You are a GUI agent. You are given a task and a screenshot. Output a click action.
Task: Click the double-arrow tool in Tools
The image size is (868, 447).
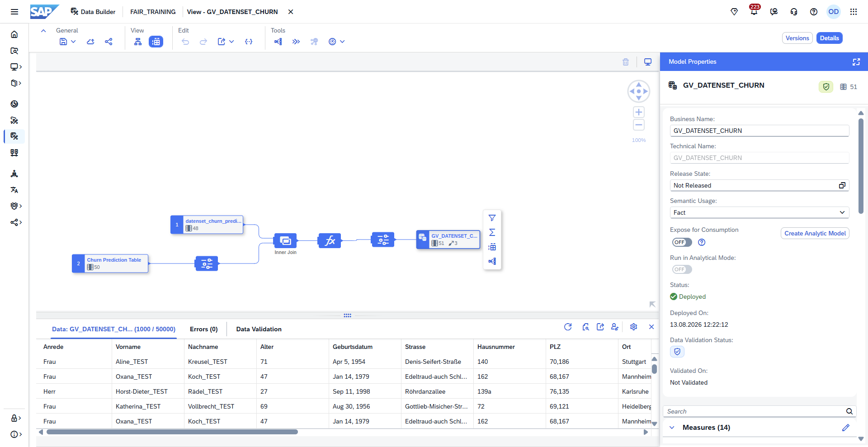click(x=296, y=42)
